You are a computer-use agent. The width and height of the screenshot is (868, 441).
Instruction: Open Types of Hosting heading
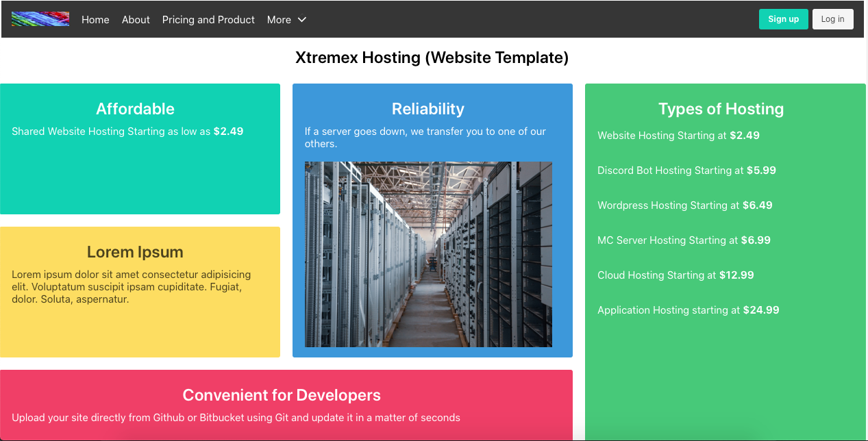pos(721,109)
